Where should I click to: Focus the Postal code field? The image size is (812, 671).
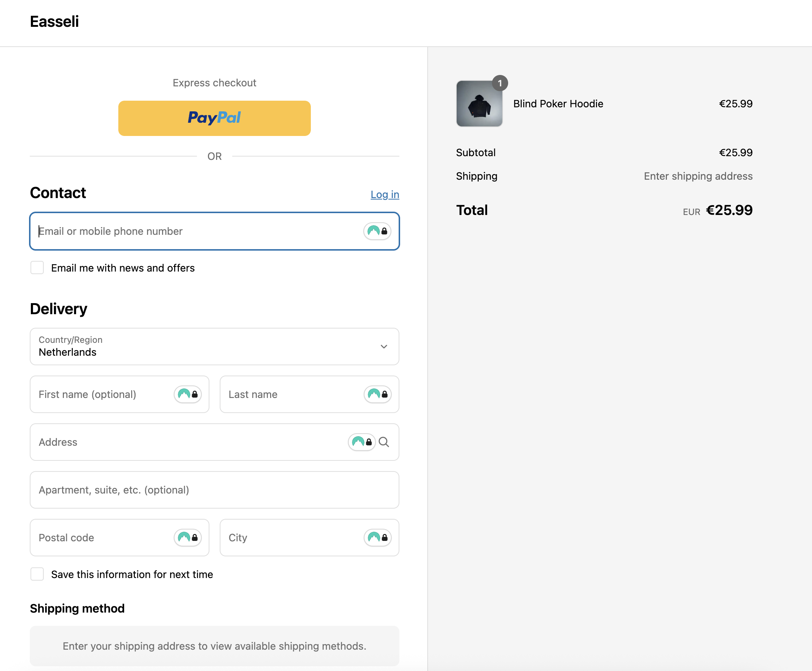click(x=119, y=538)
